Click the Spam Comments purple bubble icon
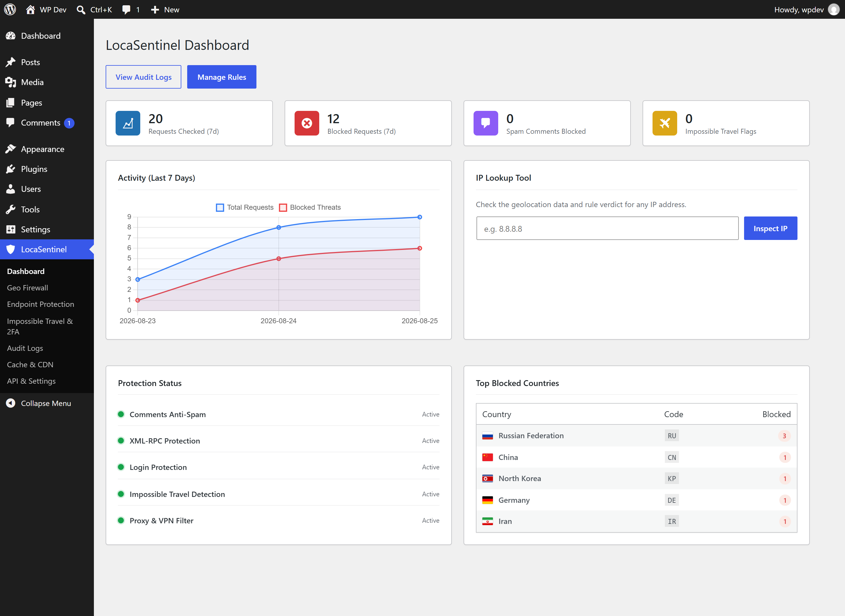The width and height of the screenshot is (845, 616). pyautogui.click(x=486, y=123)
